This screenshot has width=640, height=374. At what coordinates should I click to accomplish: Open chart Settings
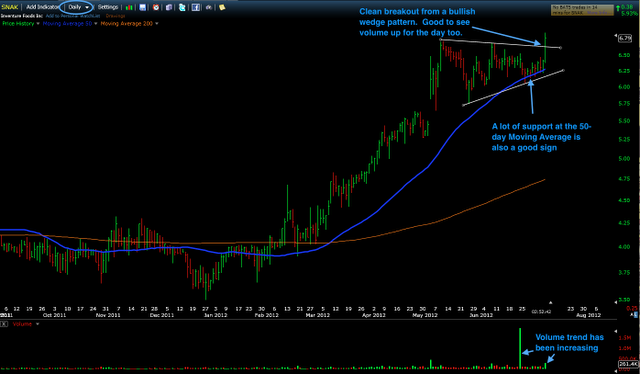pos(108,7)
